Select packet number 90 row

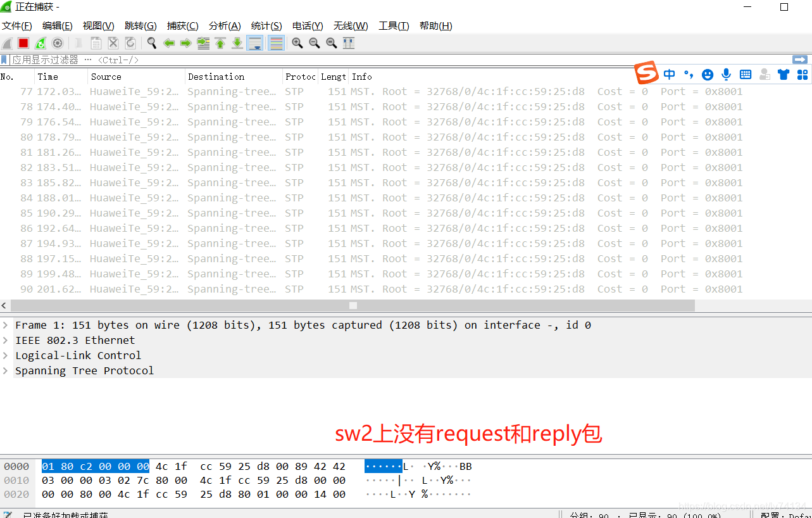406,289
